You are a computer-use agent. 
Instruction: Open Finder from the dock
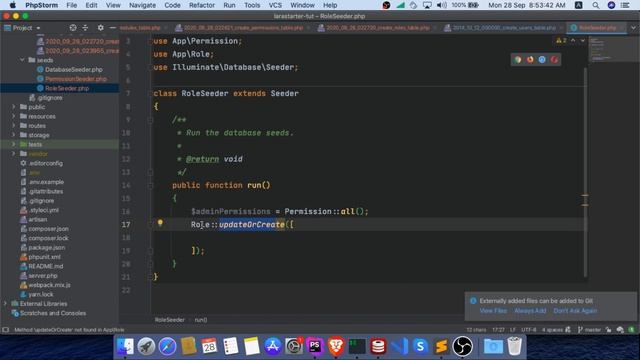click(125, 346)
